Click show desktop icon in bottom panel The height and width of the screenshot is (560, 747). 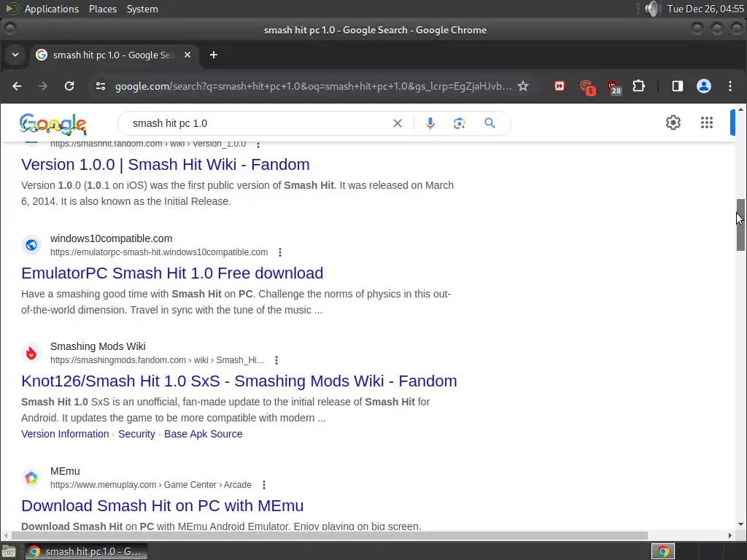coord(9,551)
